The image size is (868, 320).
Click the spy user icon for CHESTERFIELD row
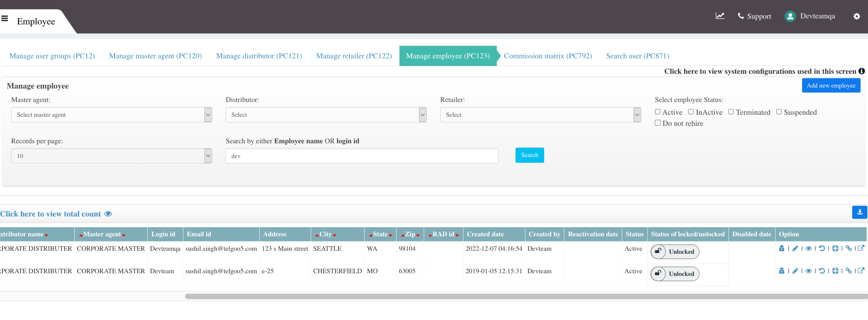tap(782, 271)
